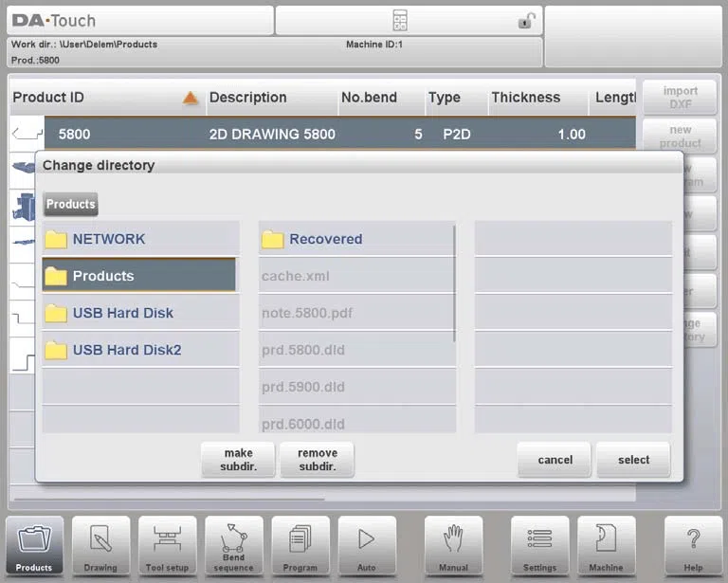
Task: Click the import DXF button
Action: click(x=680, y=98)
